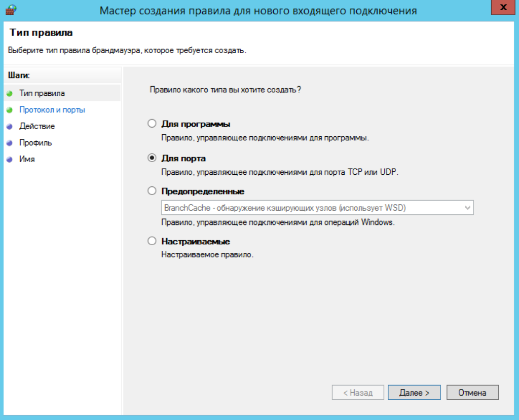Select the Настраиваемые rule type
The width and height of the screenshot is (519, 420).
coord(152,241)
